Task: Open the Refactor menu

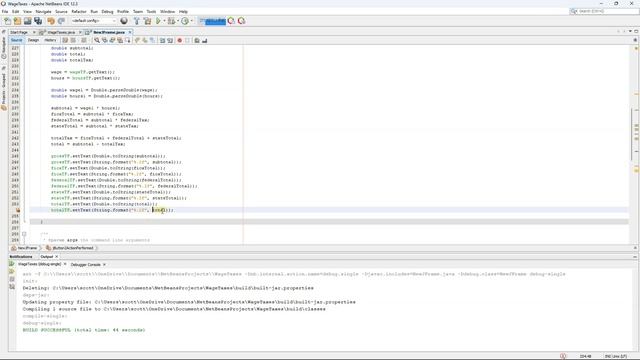Action: [79, 11]
